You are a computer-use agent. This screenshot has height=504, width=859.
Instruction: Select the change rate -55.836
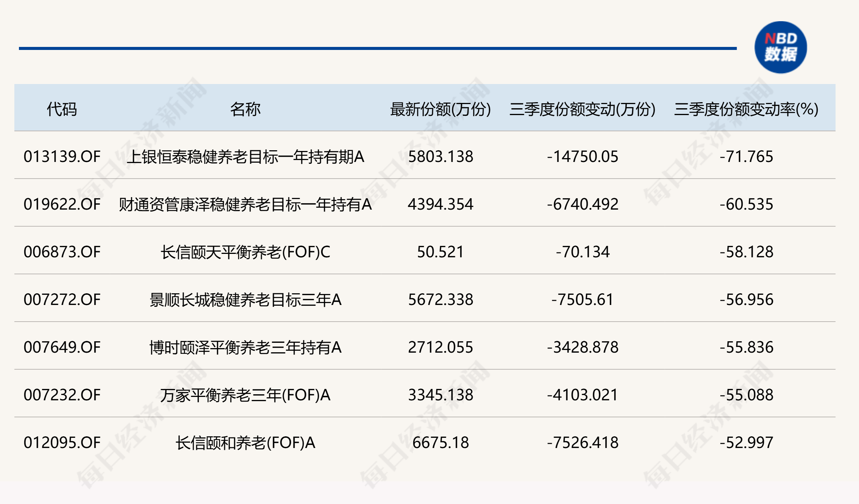(x=746, y=347)
